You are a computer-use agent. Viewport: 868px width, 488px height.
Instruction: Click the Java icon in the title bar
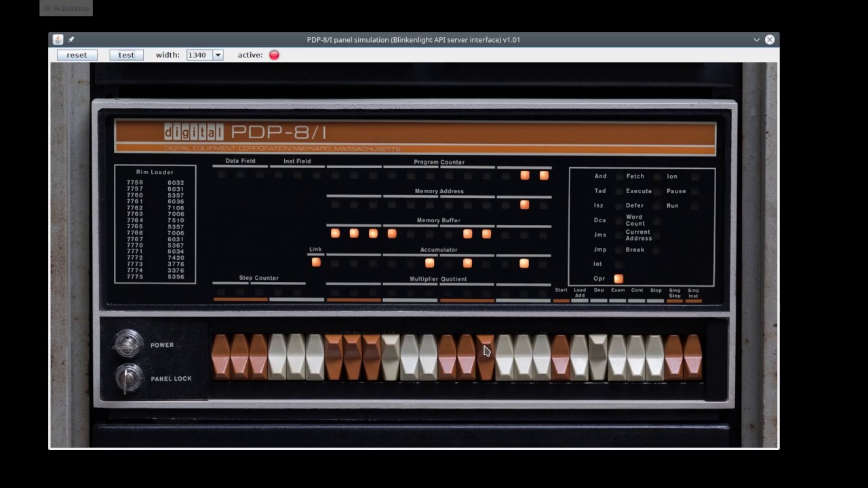58,39
